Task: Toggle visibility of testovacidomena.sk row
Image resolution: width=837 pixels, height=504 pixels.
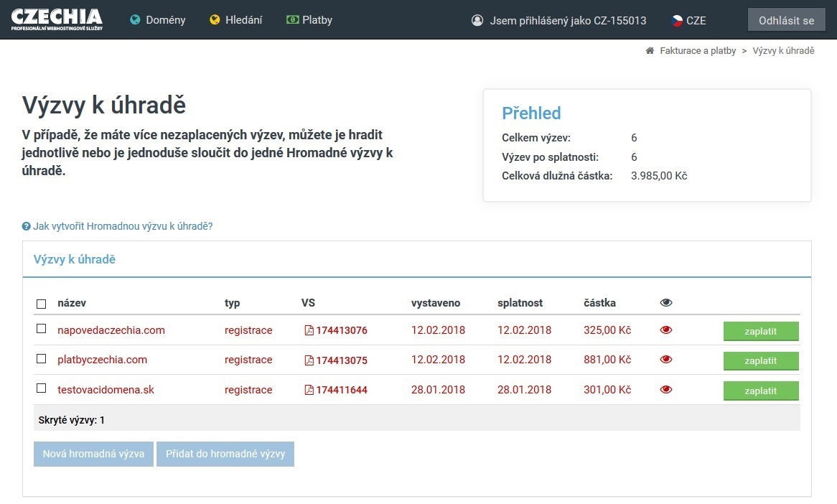Action: (x=666, y=390)
